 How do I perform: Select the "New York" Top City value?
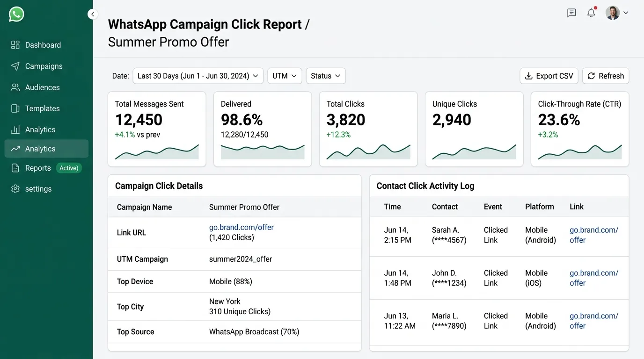tap(225, 302)
